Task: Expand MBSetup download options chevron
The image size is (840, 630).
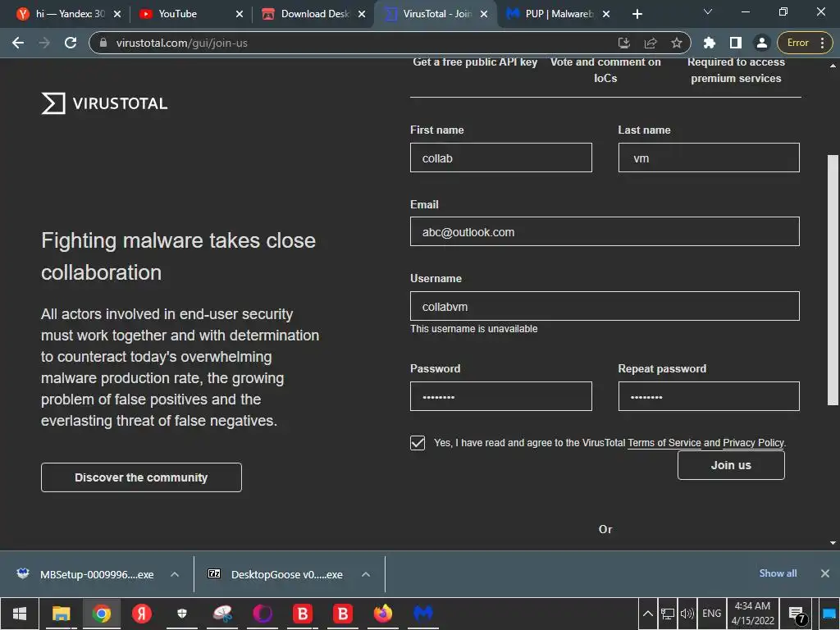Action: click(175, 574)
